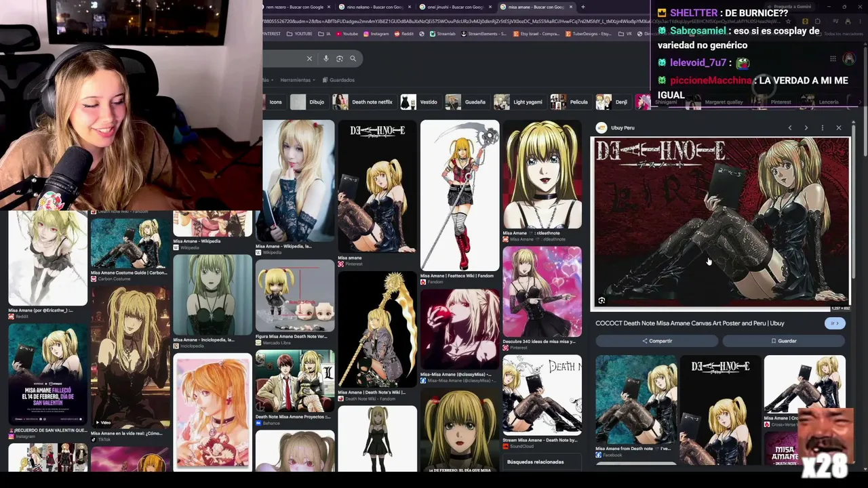Viewport: 868px width, 488px height.
Task: Open the TuberDesigns Etsy bookmark
Action: 588,34
